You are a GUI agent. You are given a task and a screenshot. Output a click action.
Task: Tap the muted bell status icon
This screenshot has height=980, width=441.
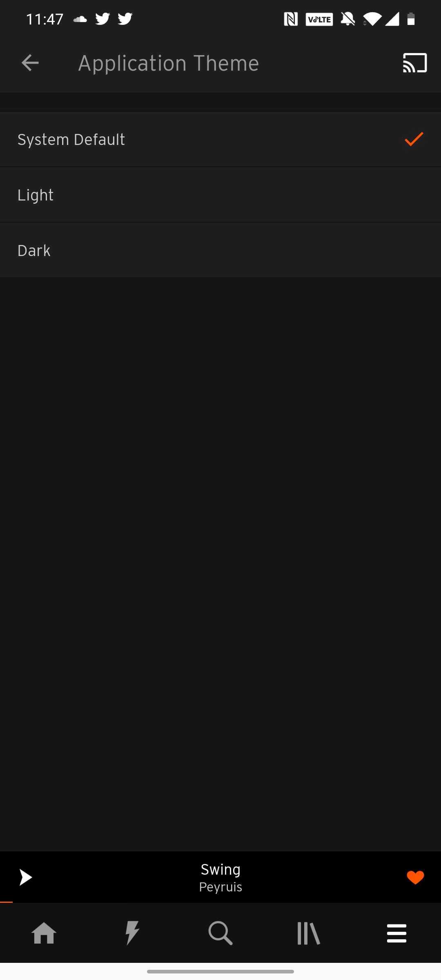point(348,19)
